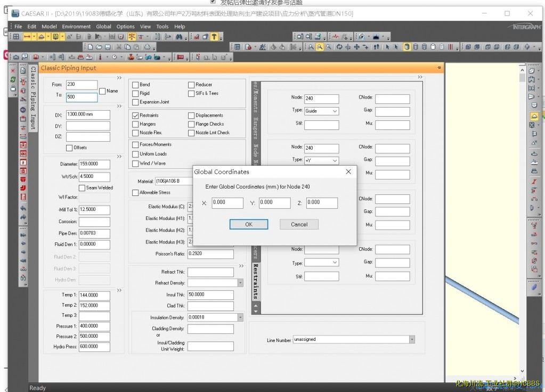This screenshot has height=392, width=545.
Task: Click the XYZ axis icon
Action: (132, 37)
